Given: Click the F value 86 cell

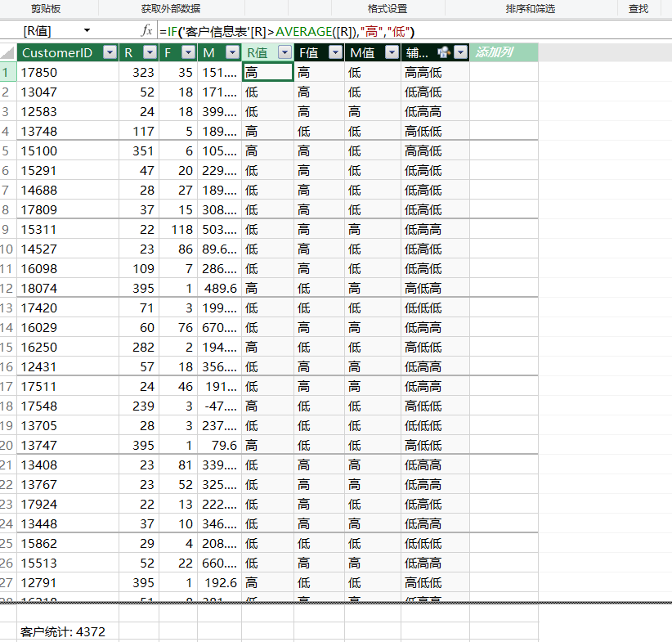Looking at the screenshot, I should 178,249.
